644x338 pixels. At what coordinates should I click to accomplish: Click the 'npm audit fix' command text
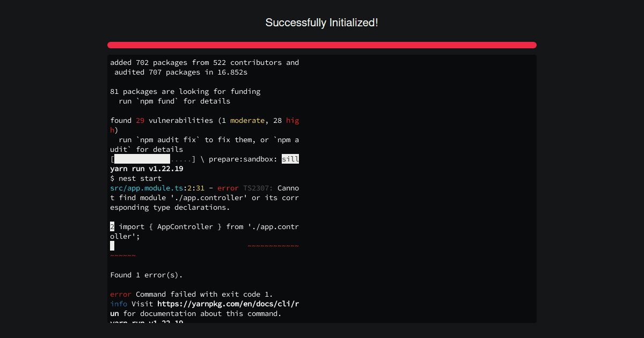pos(166,139)
